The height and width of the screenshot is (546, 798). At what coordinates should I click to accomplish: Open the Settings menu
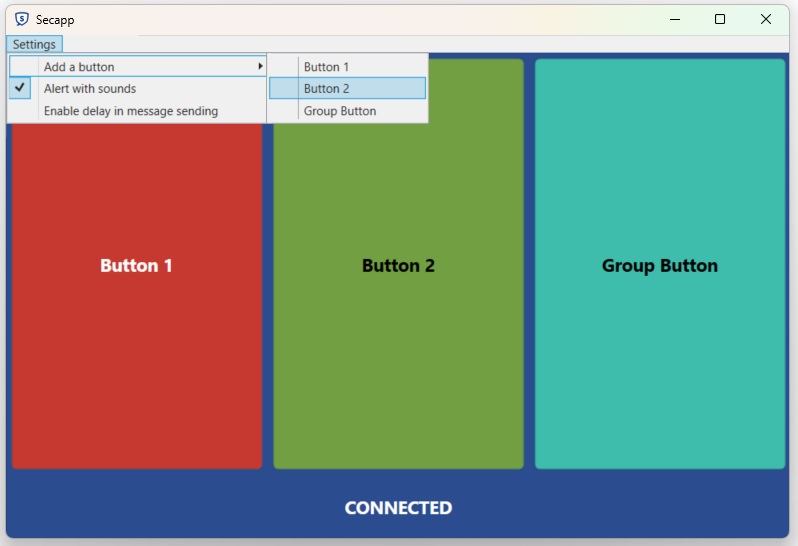pyautogui.click(x=34, y=44)
